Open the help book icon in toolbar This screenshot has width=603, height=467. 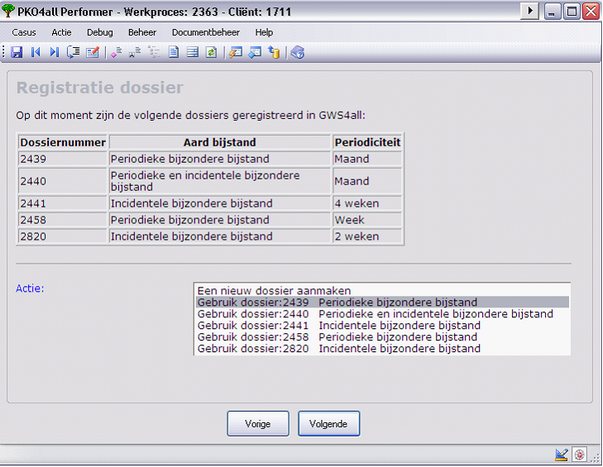(x=298, y=52)
